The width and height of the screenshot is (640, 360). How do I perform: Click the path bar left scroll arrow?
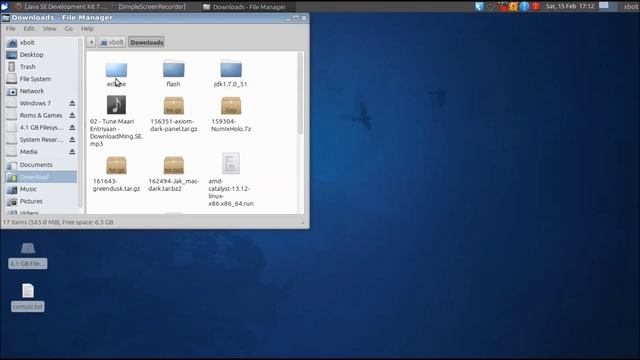tap(91, 42)
